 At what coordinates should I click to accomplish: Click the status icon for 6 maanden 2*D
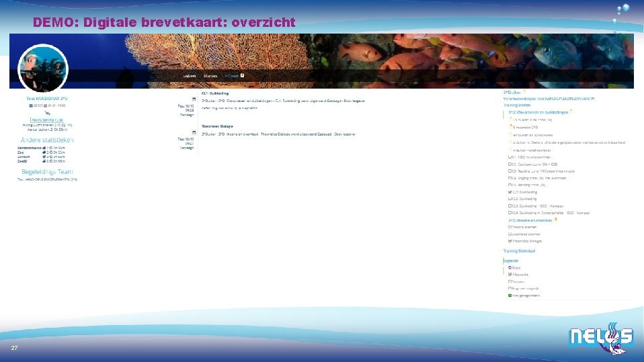point(511,127)
